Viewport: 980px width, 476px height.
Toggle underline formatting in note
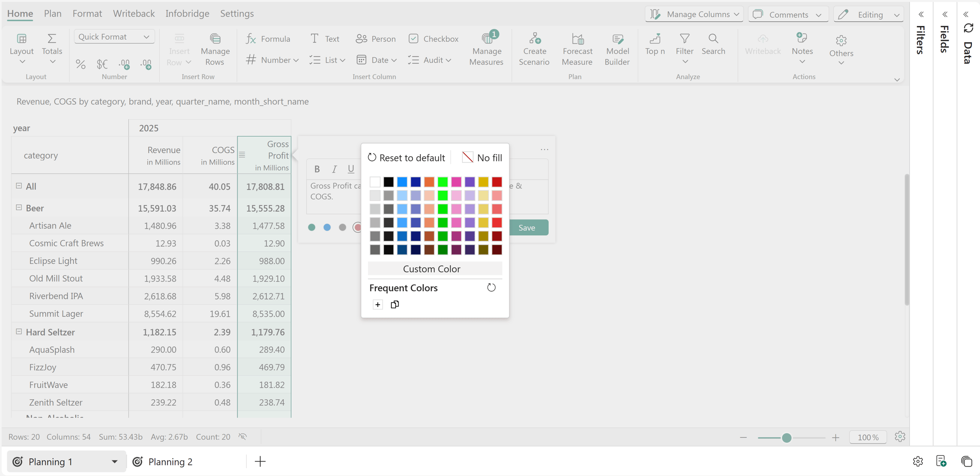click(x=351, y=169)
